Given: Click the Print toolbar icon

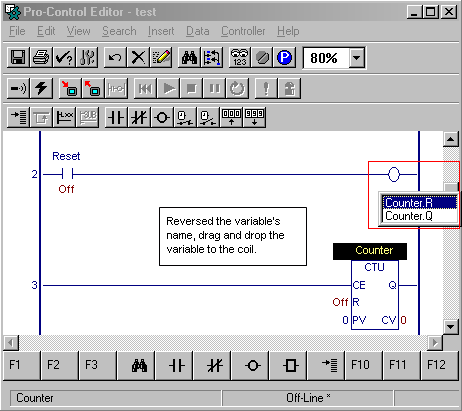Looking at the screenshot, I should [41, 58].
